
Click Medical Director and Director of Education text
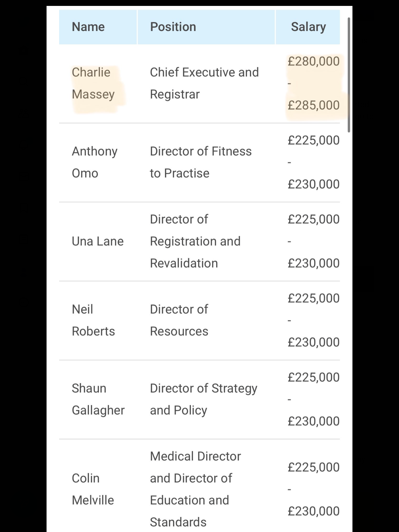point(195,489)
